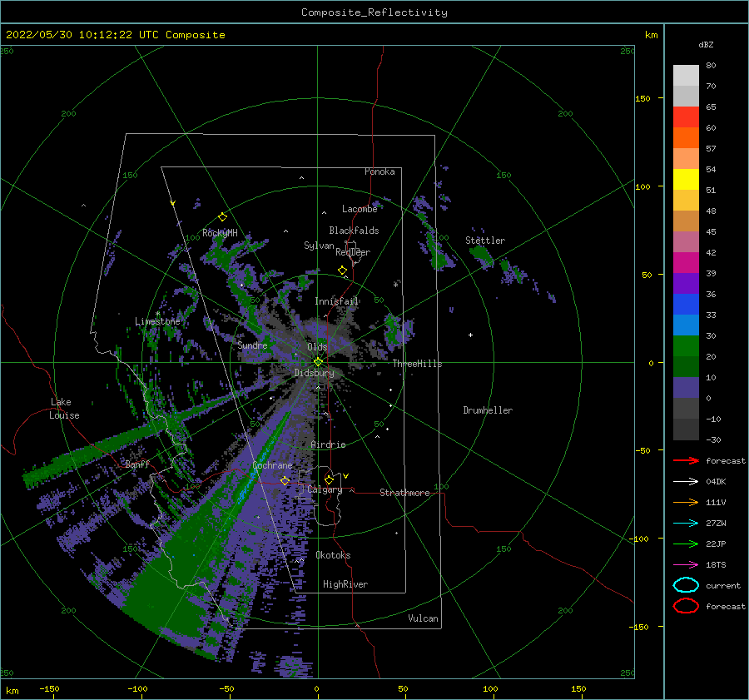Click the green 22JP arrow icon
This screenshot has width=749, height=700.
pos(686,544)
